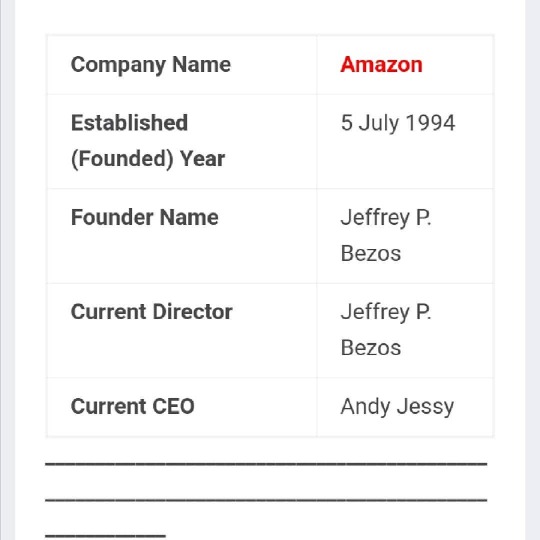Select Jeffrey P. Bezos in Director row
The height and width of the screenshot is (540, 540).
coord(386,330)
